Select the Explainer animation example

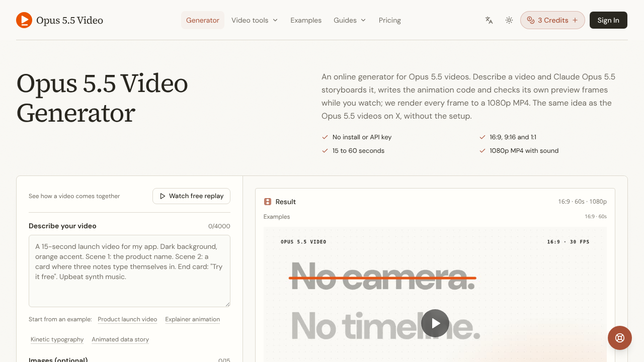tap(193, 319)
